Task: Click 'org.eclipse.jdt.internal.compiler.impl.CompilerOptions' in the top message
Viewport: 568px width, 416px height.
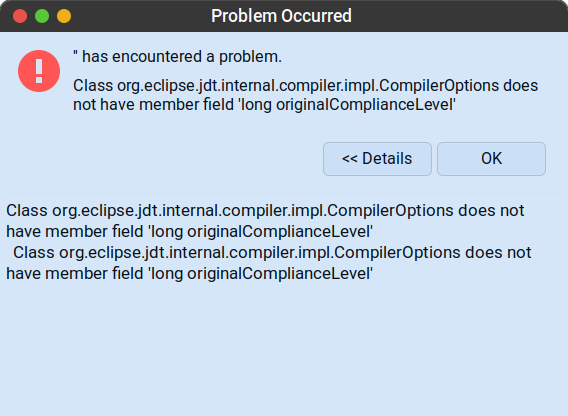Action: [308, 86]
